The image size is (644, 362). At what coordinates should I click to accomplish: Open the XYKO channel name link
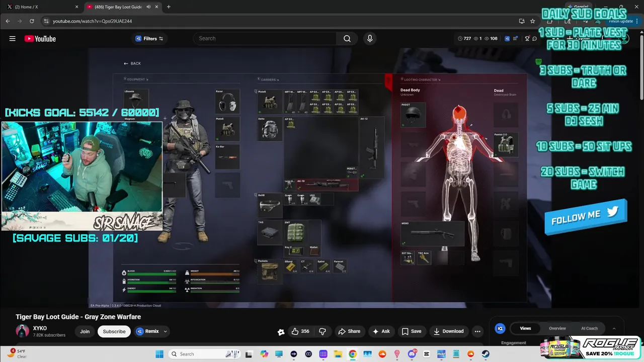pos(40,328)
